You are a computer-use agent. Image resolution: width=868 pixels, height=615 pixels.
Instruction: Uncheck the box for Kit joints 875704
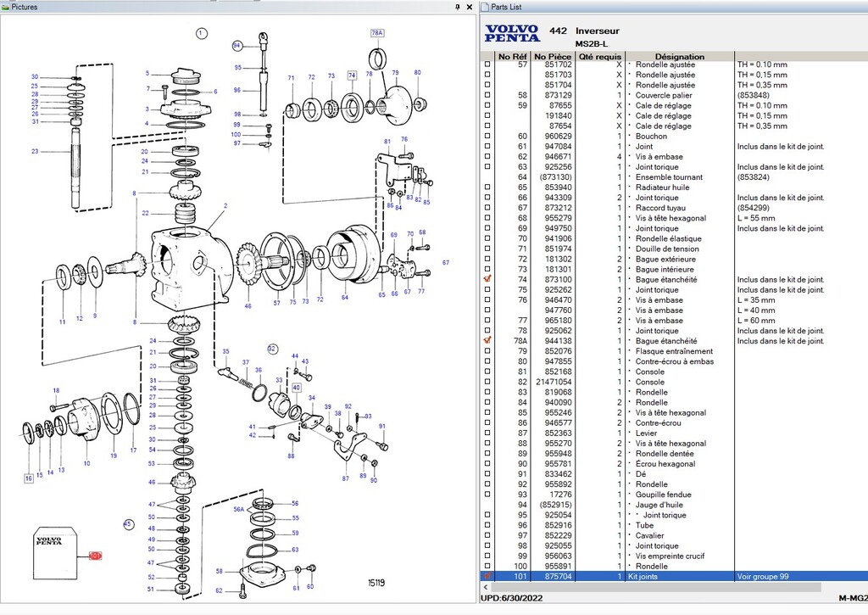tap(487, 576)
